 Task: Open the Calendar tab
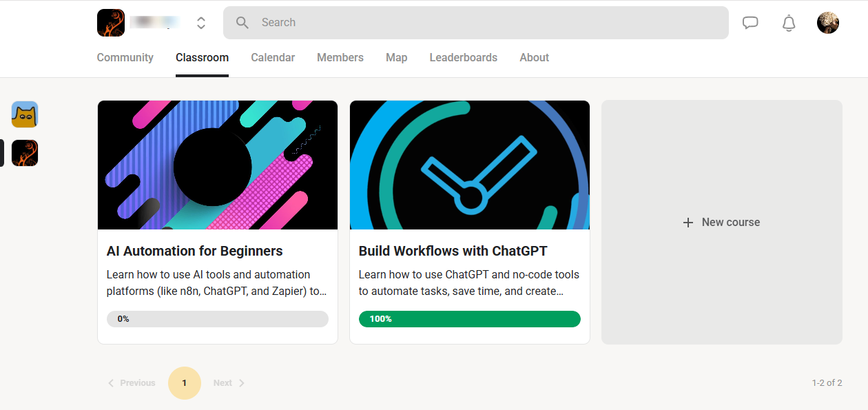click(273, 58)
